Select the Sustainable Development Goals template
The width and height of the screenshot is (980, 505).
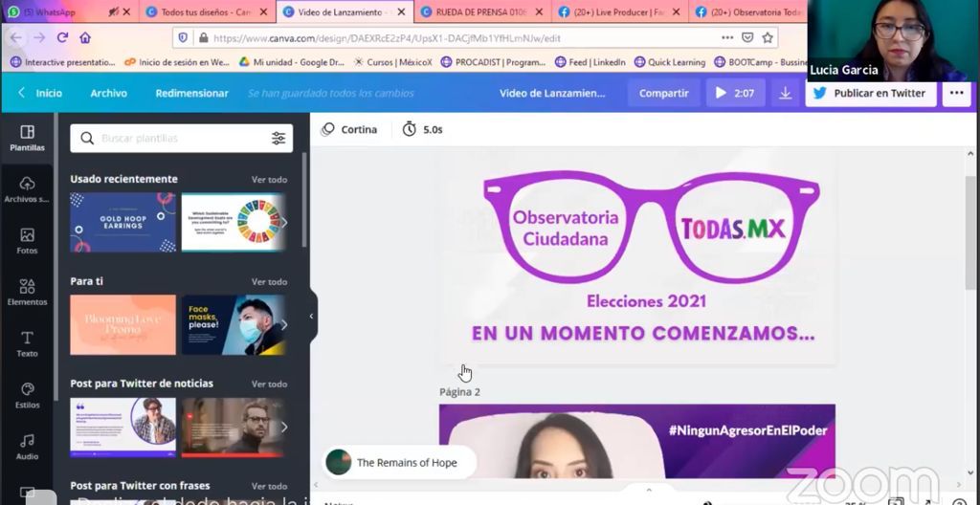pyautogui.click(x=233, y=223)
